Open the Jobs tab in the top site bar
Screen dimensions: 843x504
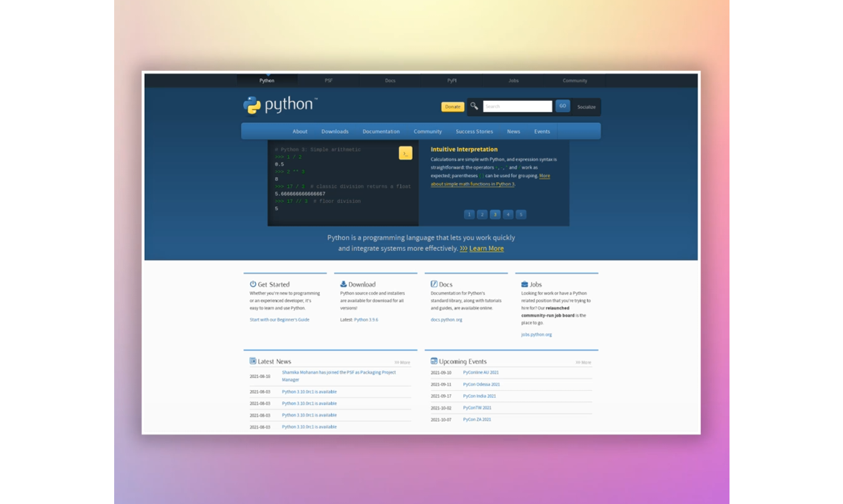(x=514, y=80)
